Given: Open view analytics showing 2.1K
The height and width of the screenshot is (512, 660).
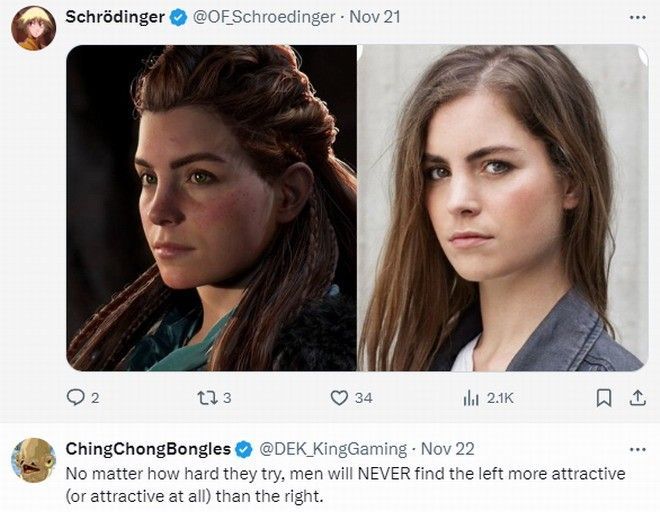Looking at the screenshot, I should tap(473, 397).
